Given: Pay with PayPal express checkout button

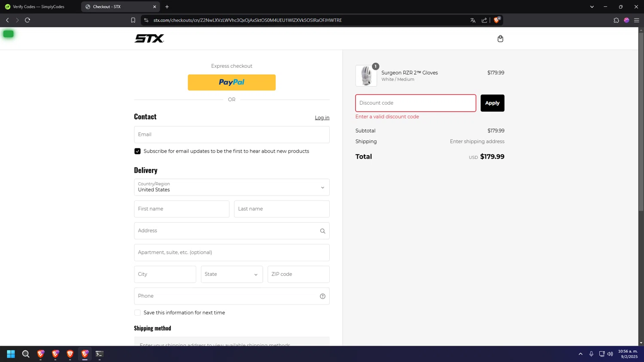Looking at the screenshot, I should coord(232,82).
